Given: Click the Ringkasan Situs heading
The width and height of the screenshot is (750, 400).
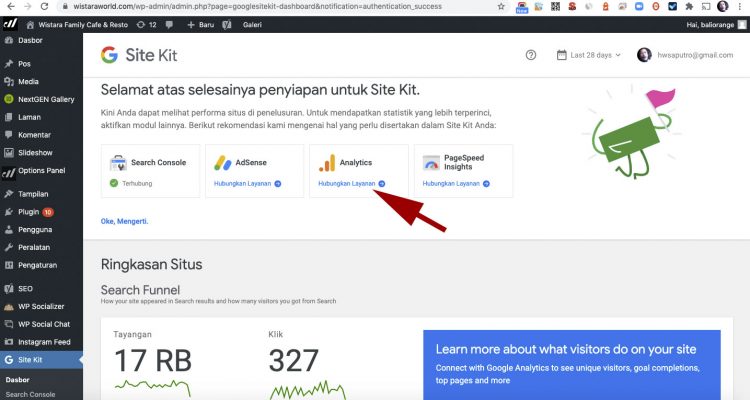Looking at the screenshot, I should click(x=152, y=264).
